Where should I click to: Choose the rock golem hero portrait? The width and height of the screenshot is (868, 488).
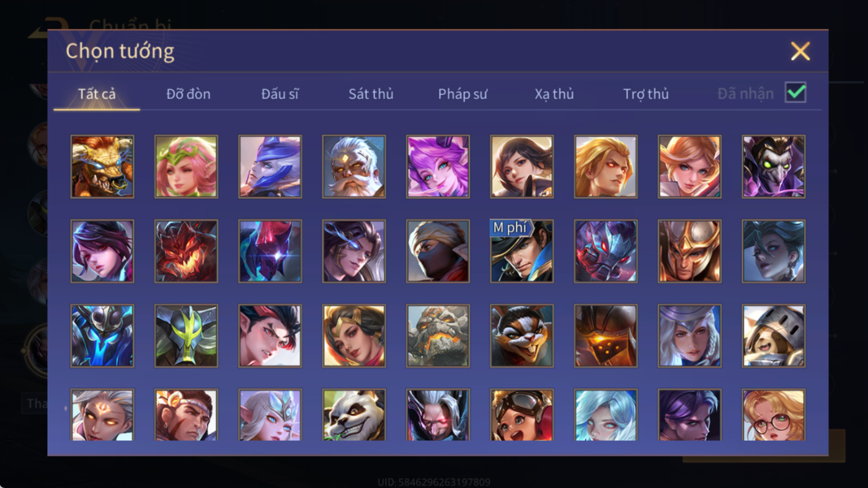click(438, 335)
